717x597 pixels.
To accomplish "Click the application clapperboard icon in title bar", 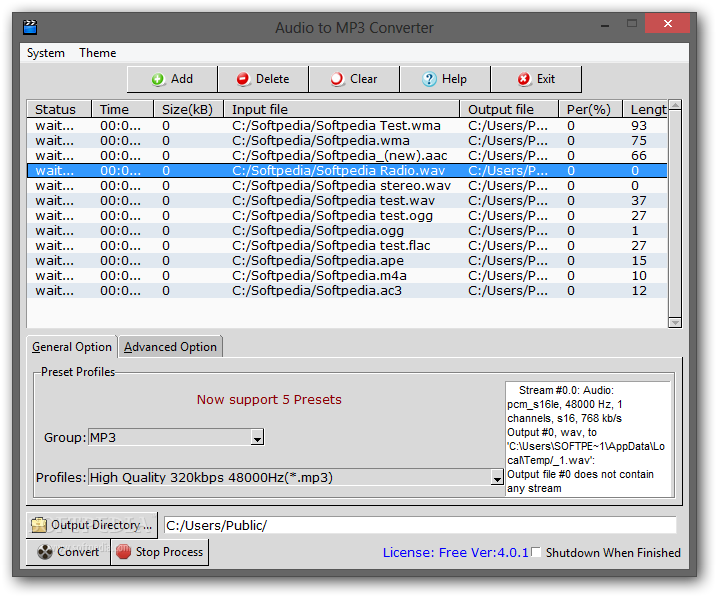I will point(30,27).
